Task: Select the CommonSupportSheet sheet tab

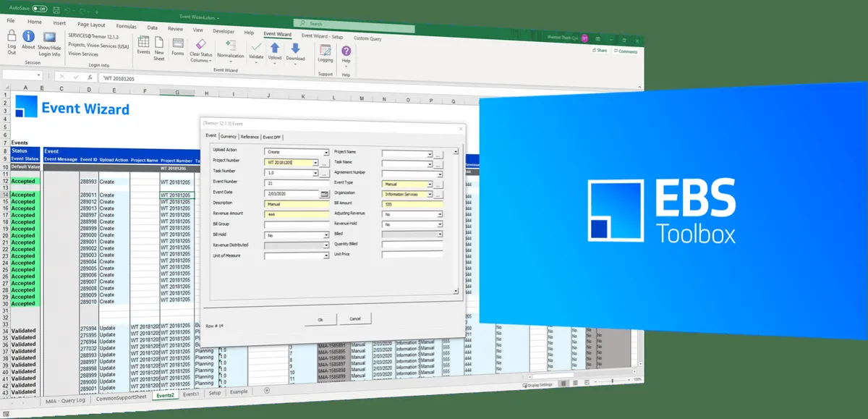Action: coord(120,397)
